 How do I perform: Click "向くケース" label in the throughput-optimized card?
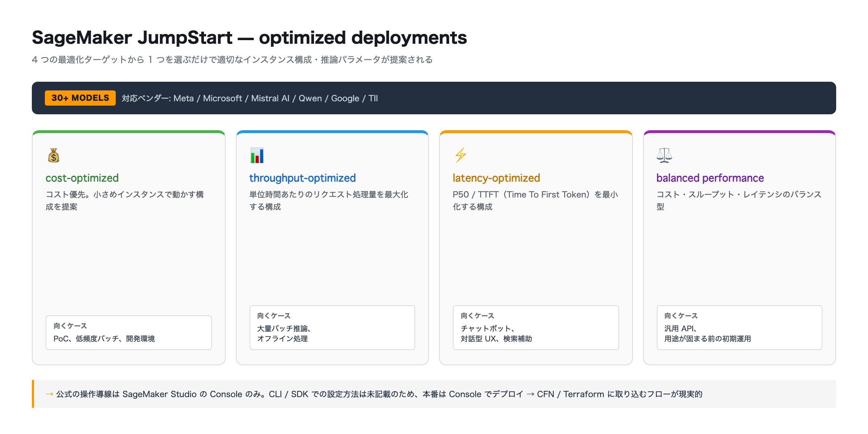click(x=274, y=316)
